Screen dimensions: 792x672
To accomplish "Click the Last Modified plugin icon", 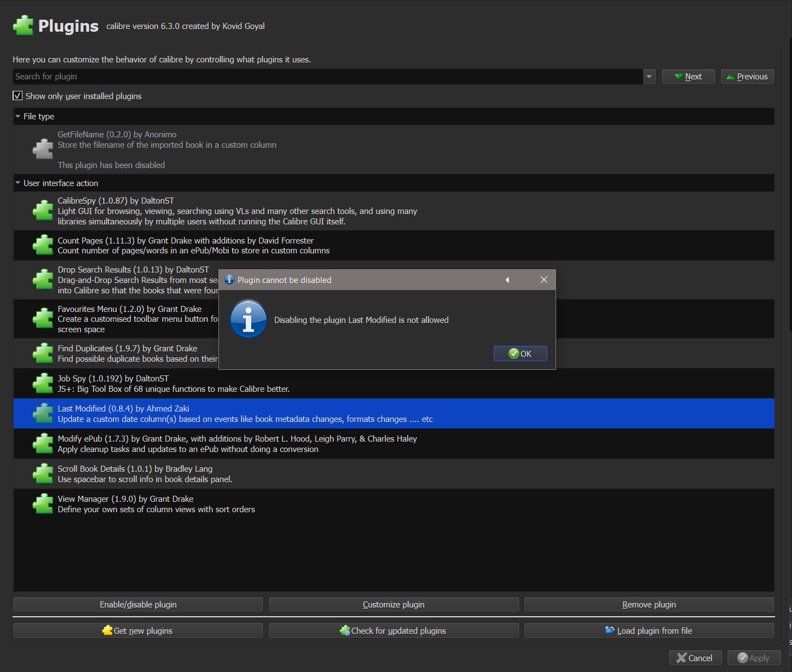I will coord(43,414).
